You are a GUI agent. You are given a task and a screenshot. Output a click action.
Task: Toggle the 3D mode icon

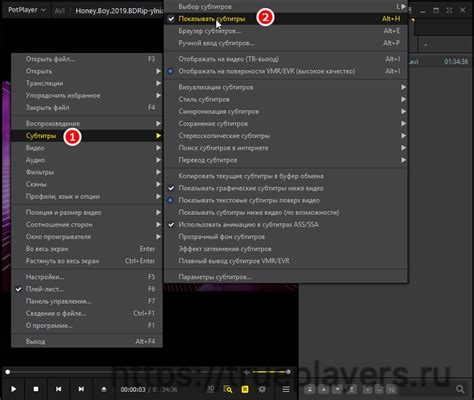coord(210,389)
